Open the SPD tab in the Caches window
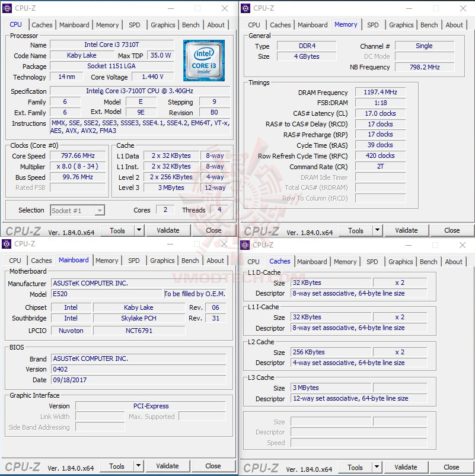The width and height of the screenshot is (475, 476). [x=372, y=262]
